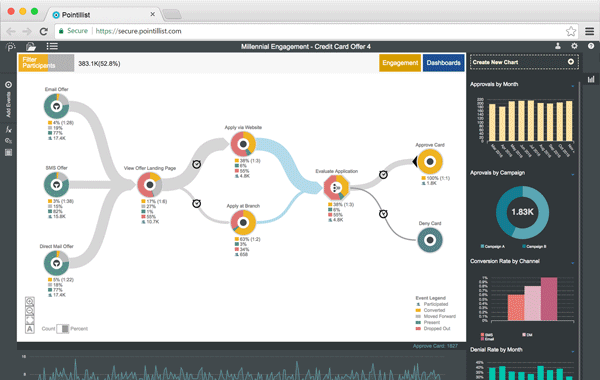Image resolution: width=600 pixels, height=380 pixels.
Task: Select the fx formula icon in sidebar
Action: (x=8, y=129)
